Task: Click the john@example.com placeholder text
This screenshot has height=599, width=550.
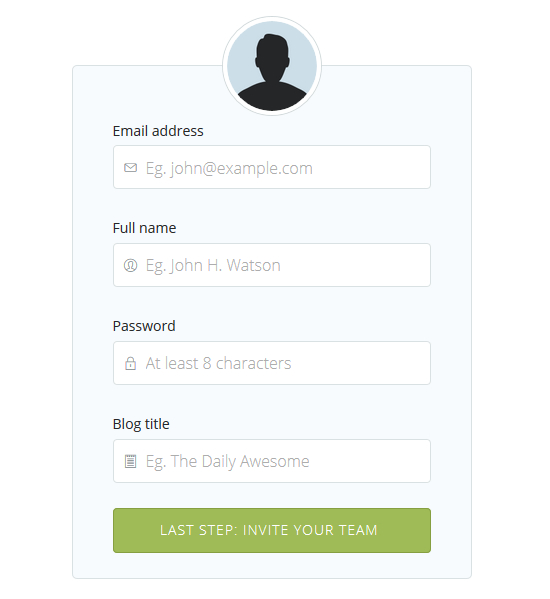Action: coord(241,168)
